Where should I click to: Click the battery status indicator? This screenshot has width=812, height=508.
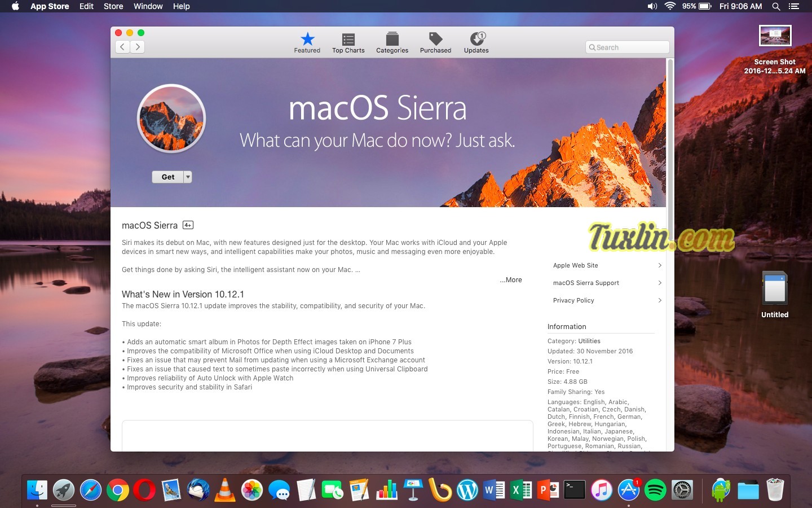[697, 6]
